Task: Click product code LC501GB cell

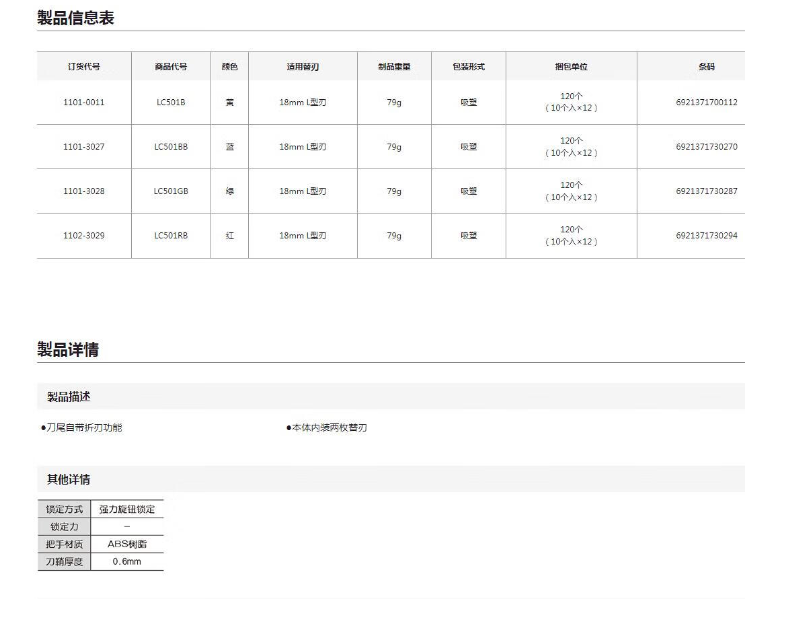Action: [170, 190]
